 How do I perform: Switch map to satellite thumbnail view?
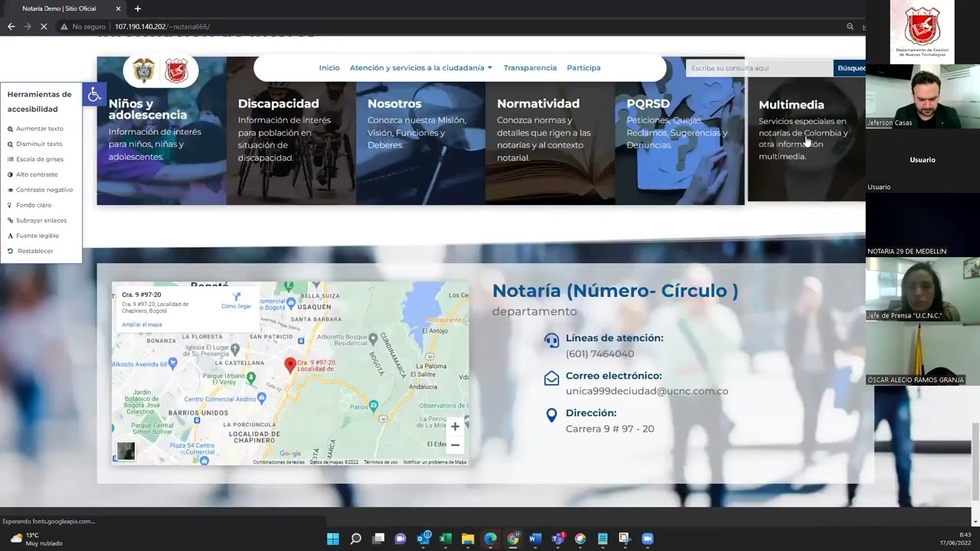pyautogui.click(x=126, y=451)
